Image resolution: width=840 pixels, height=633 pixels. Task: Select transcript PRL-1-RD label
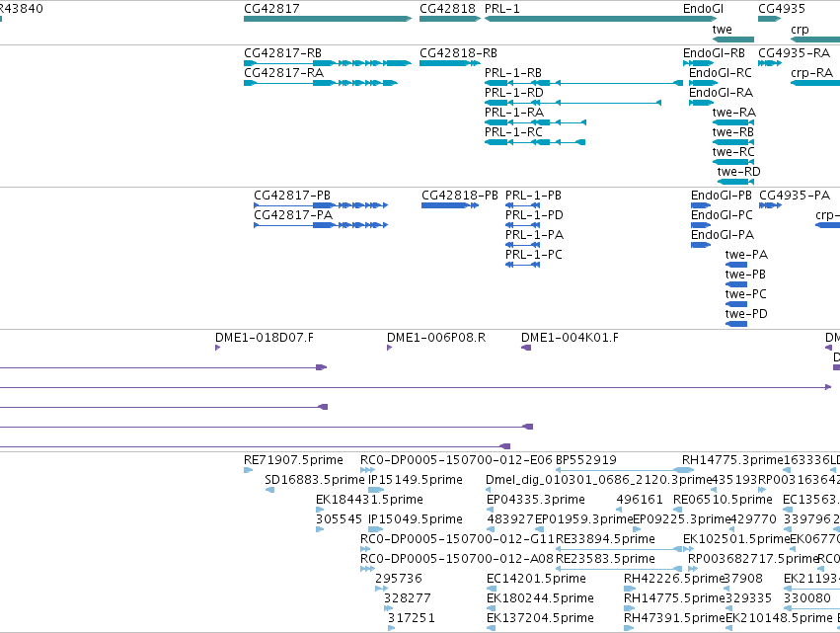[x=513, y=93]
